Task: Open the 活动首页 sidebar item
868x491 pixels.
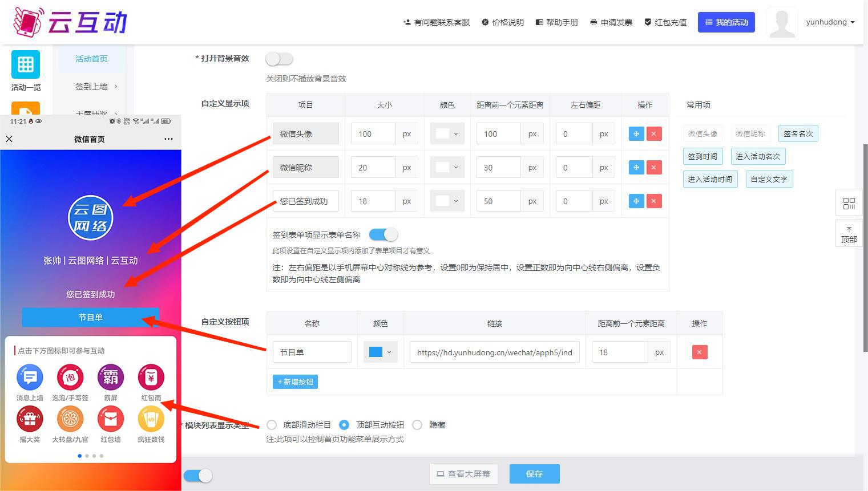Action: [x=91, y=59]
